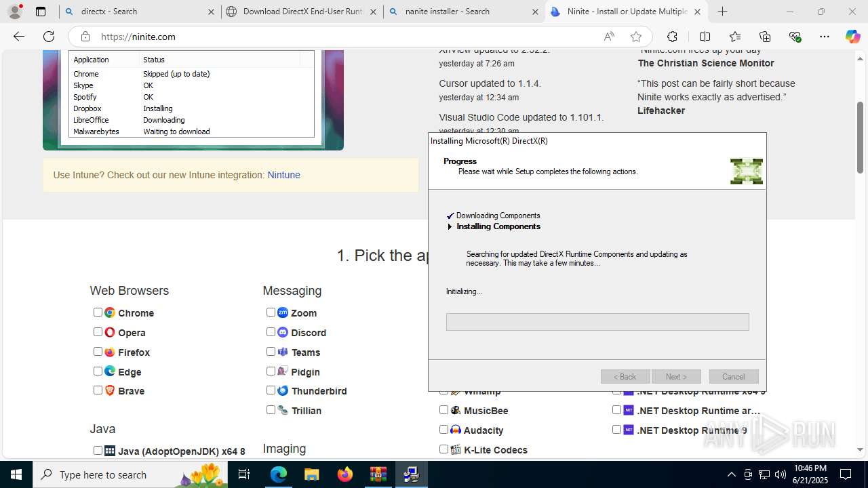Viewport: 868px width, 488px height.
Task: Check the .NET Desktop Runtime 9 checkbox
Action: (x=616, y=430)
